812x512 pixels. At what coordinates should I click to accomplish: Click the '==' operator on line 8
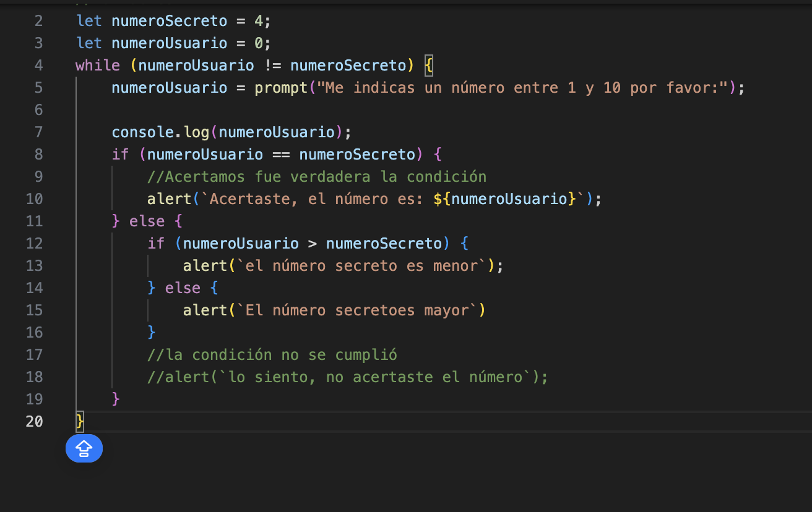[281, 155]
